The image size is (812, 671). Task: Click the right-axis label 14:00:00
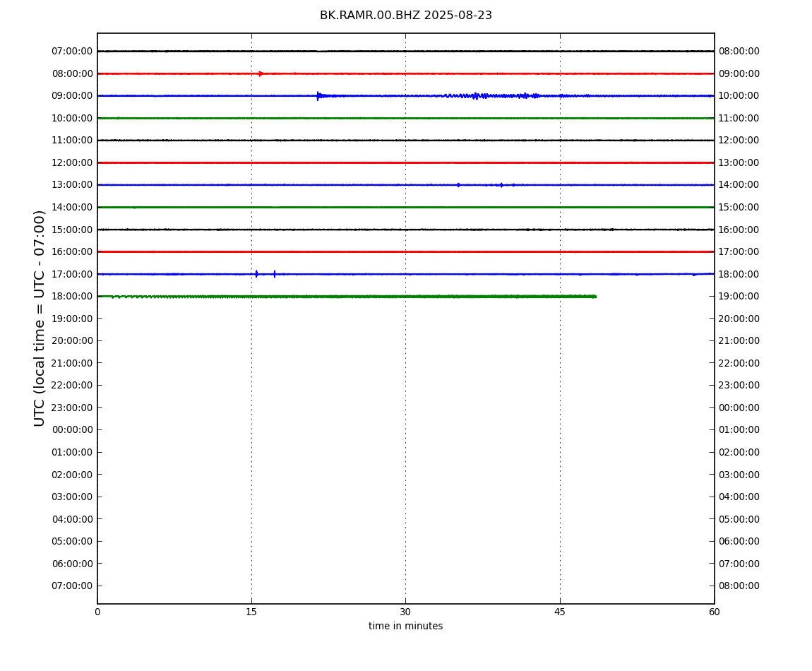pyautogui.click(x=739, y=185)
